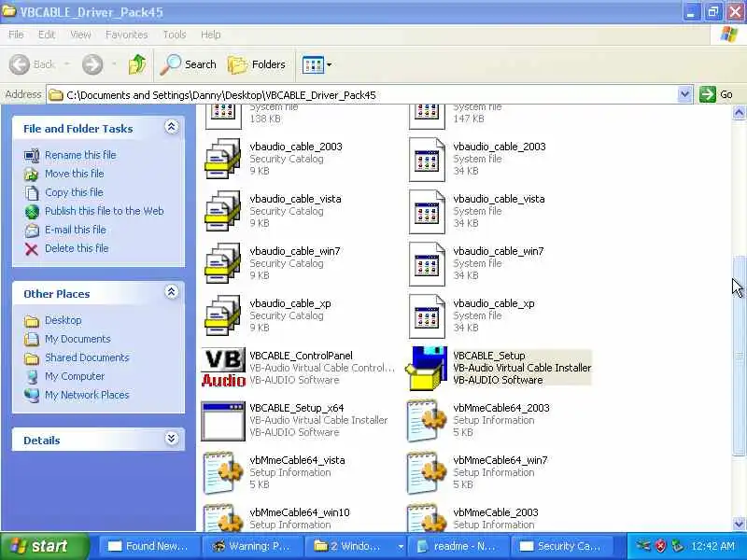This screenshot has width=747, height=560.
Task: Go to Desktop in Other Places
Action: click(63, 320)
